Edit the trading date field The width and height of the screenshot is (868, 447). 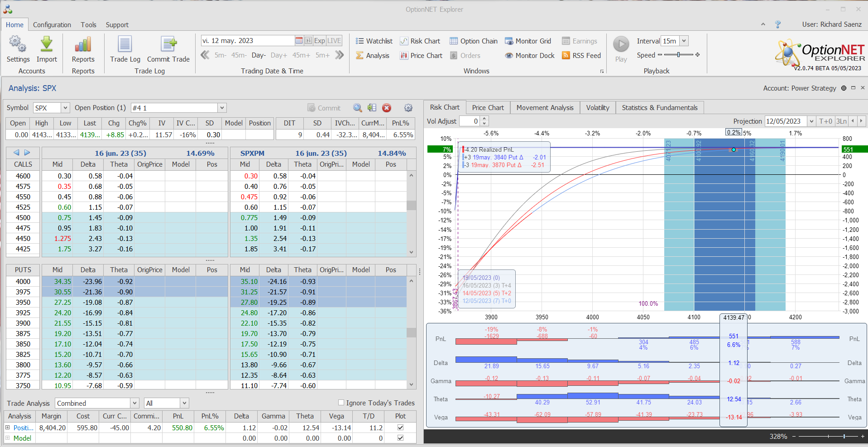click(x=248, y=41)
